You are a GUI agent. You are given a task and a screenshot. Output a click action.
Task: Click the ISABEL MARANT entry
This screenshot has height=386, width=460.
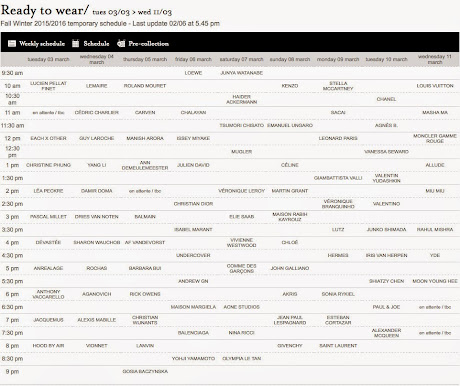[x=193, y=229]
